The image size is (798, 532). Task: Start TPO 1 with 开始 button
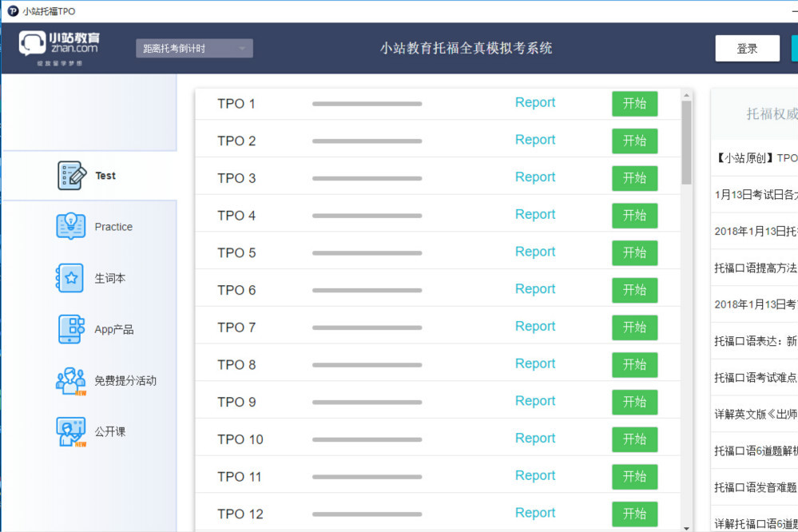point(634,103)
